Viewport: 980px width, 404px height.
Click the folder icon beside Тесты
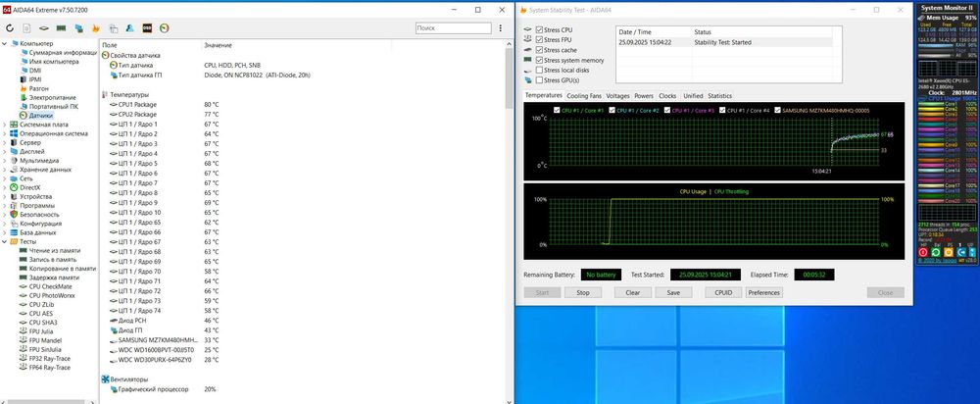[x=14, y=241]
